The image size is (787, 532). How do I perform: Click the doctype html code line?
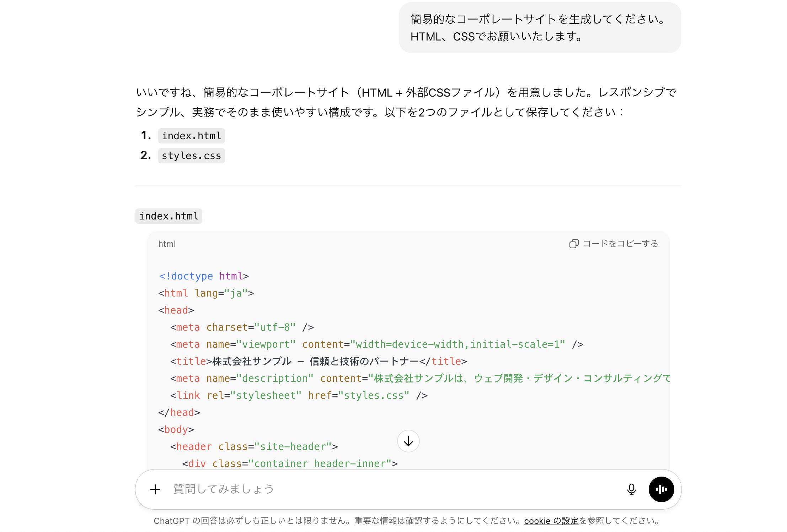coord(204,276)
